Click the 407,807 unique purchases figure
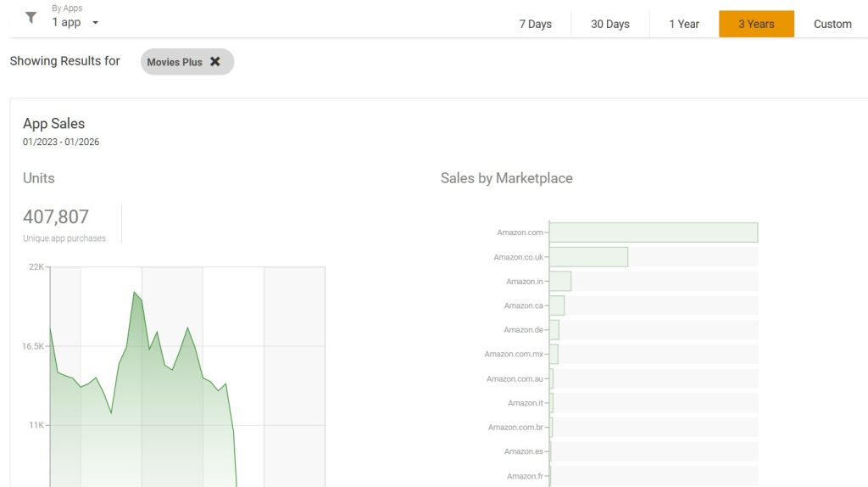This screenshot has height=487, width=868. click(x=56, y=217)
